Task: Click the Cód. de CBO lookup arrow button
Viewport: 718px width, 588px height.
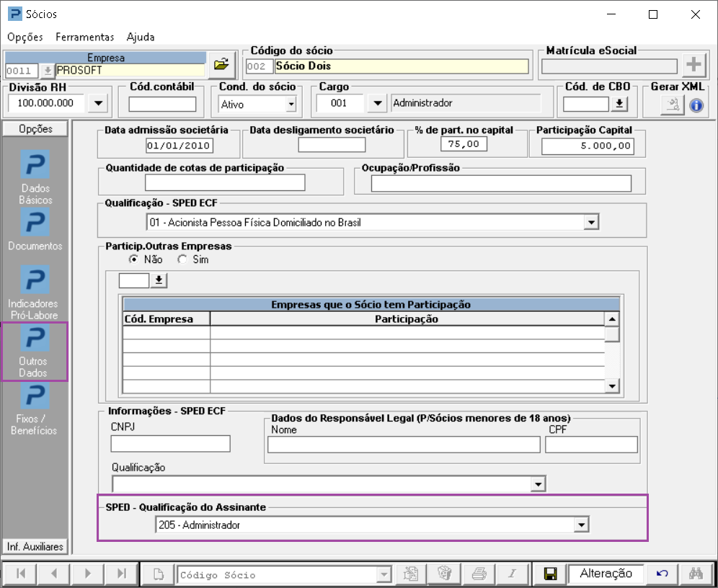Action: coord(619,104)
